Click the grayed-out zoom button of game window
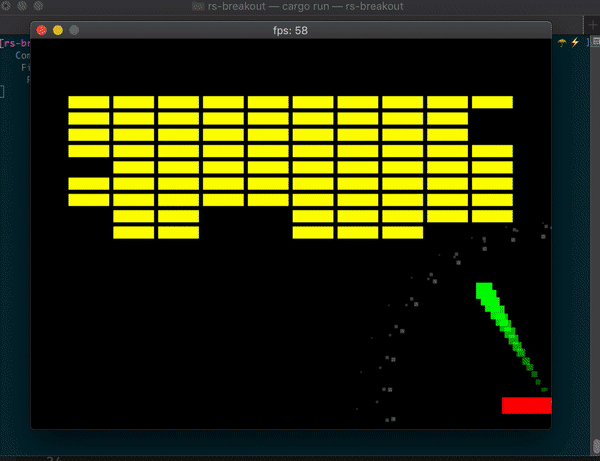Screen dimensions: 600x461 click(74, 30)
